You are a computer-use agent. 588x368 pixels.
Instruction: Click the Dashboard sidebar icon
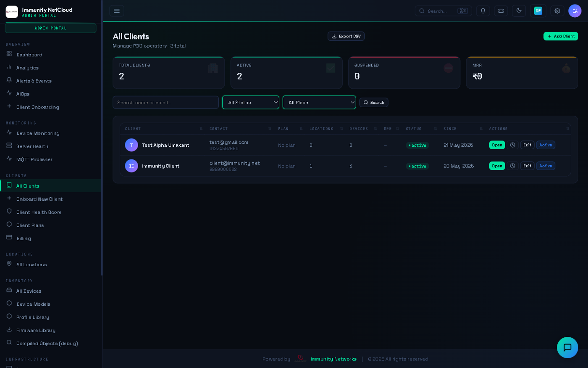coord(9,54)
